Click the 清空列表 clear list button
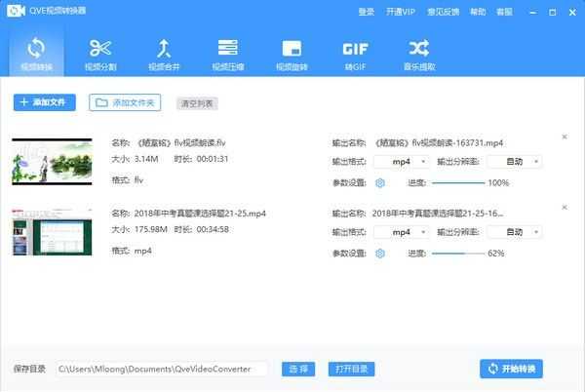 (197, 103)
